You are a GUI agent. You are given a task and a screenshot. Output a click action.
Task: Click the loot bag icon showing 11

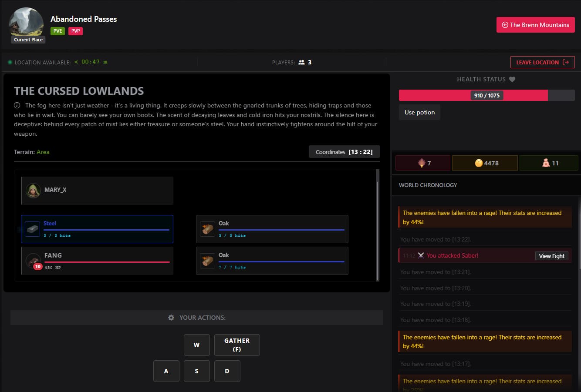[546, 163]
